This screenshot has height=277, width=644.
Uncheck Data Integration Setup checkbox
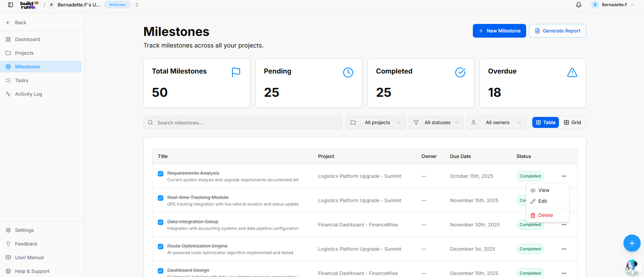[x=161, y=222]
